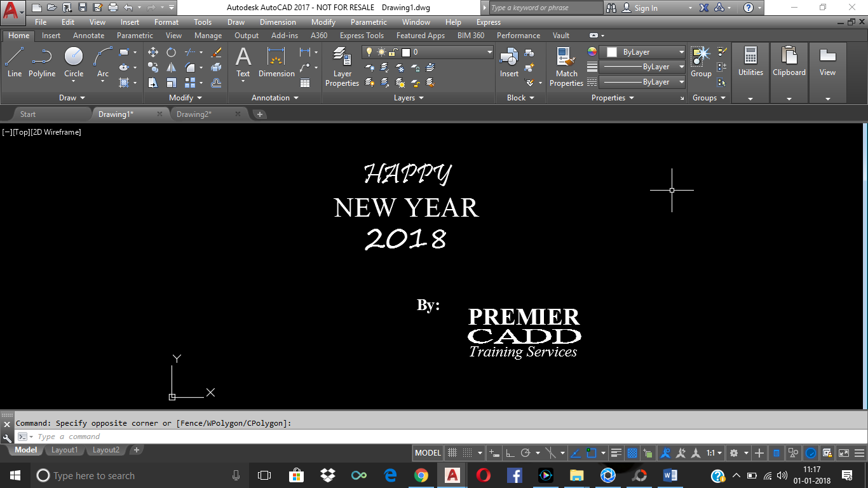Click the keyword search box in title bar
This screenshot has height=488, width=868.
pos(545,8)
